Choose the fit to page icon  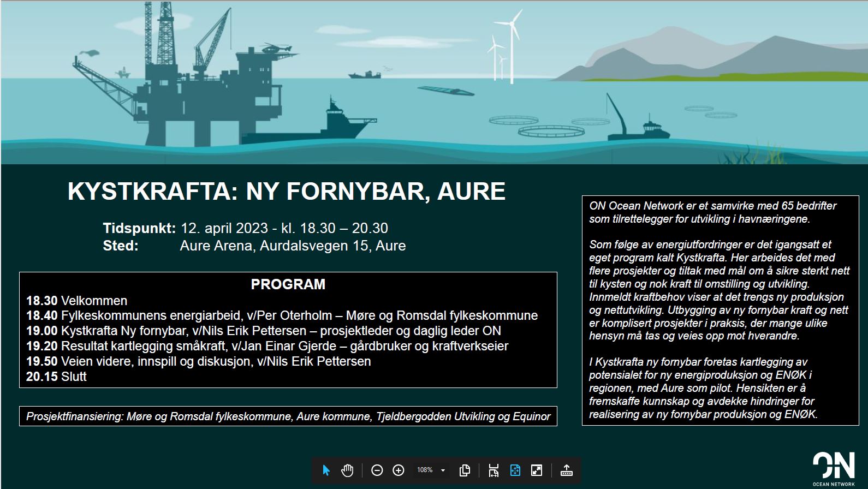point(515,470)
